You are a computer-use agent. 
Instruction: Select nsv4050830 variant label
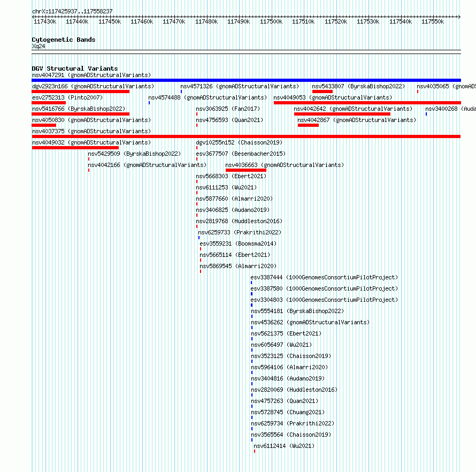click(x=91, y=120)
